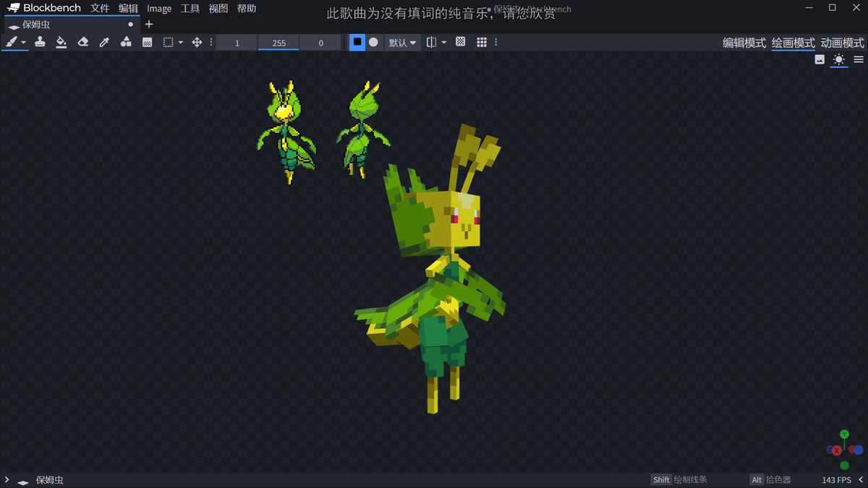Switch to 动画模式 tab
Image resolution: width=868 pixels, height=488 pixels.
click(x=841, y=43)
